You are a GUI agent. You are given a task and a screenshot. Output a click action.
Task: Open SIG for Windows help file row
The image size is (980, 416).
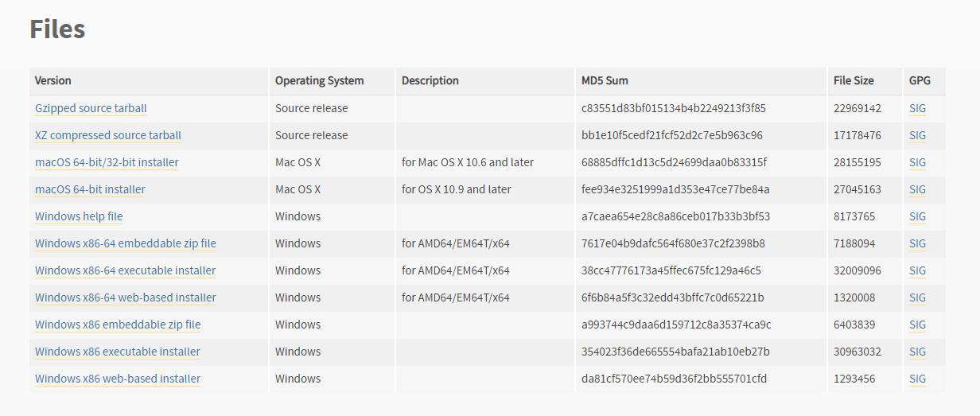pyautogui.click(x=917, y=216)
